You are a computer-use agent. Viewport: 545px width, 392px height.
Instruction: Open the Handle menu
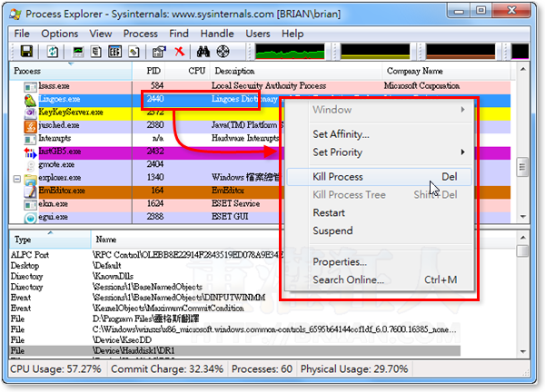click(x=217, y=34)
